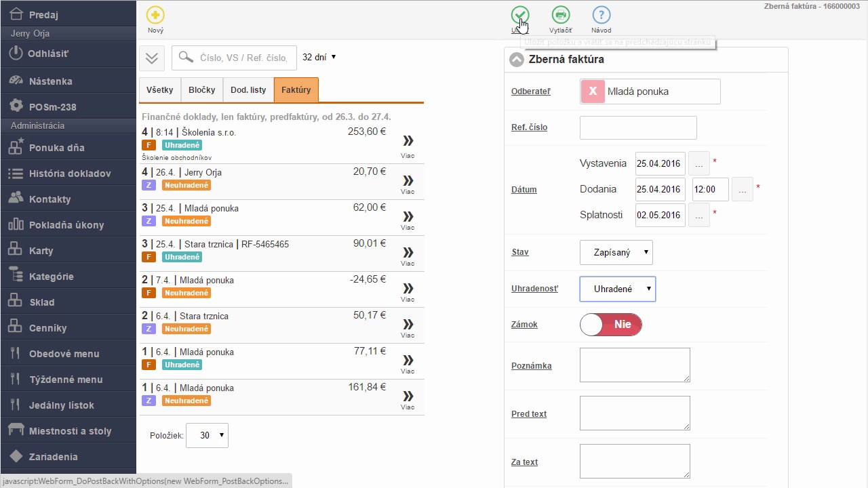Click the Dátum label link
This screenshot has height=488, width=868.
click(524, 190)
